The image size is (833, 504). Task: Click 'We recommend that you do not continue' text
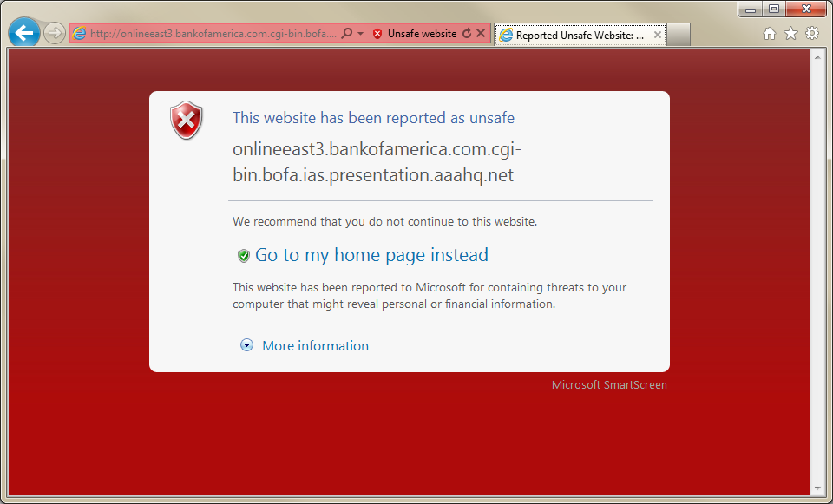coord(384,221)
